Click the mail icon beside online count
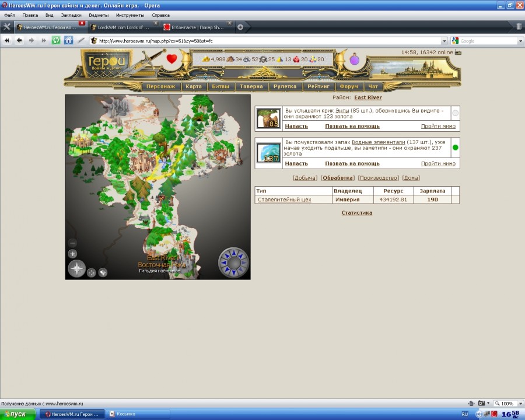525x420 pixels. (x=458, y=52)
